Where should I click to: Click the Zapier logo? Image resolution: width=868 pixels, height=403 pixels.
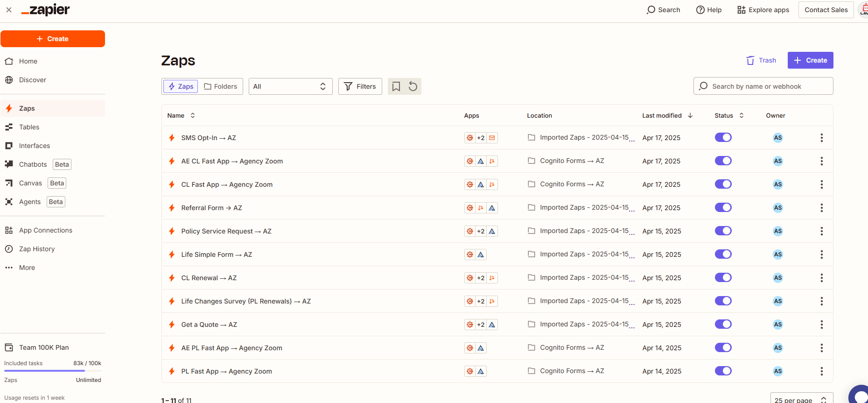click(x=45, y=10)
